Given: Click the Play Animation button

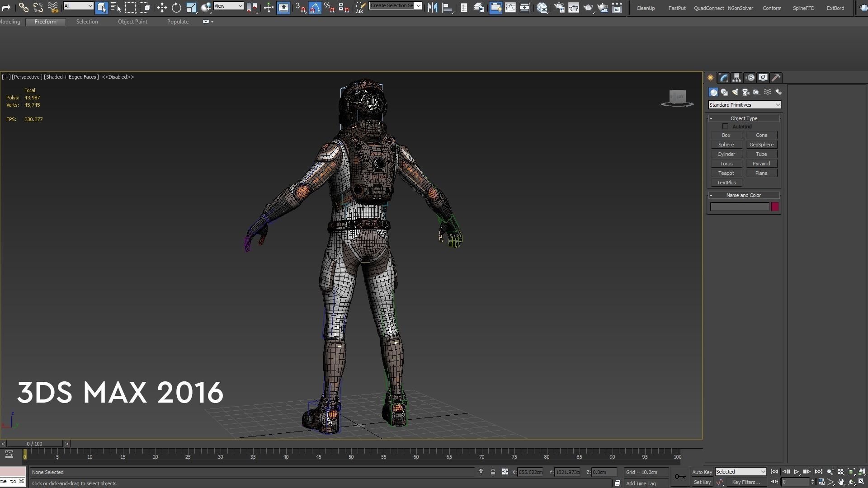Looking at the screenshot, I should pos(797,472).
